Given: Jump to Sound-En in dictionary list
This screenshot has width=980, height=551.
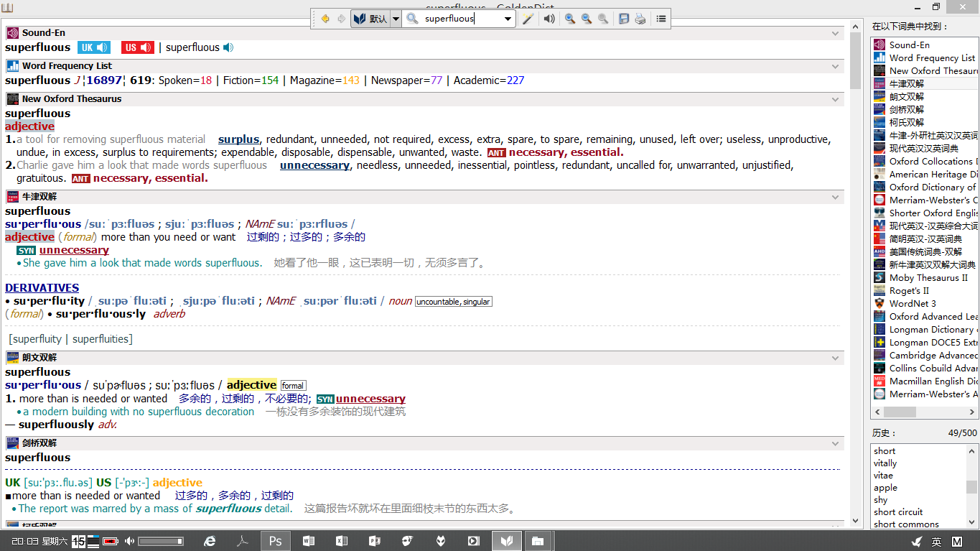Looking at the screenshot, I should click(909, 45).
